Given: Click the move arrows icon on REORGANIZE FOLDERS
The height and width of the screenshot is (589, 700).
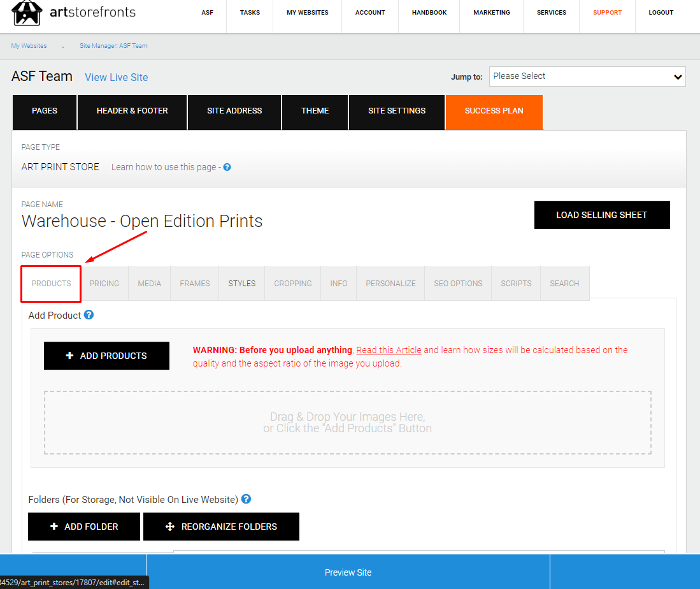Looking at the screenshot, I should pos(170,526).
